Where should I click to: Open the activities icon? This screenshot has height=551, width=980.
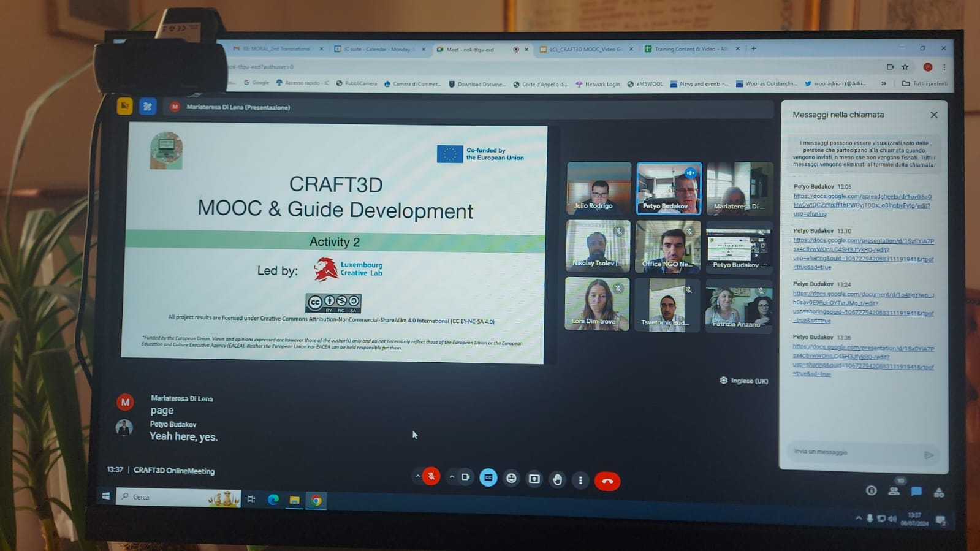tap(939, 492)
